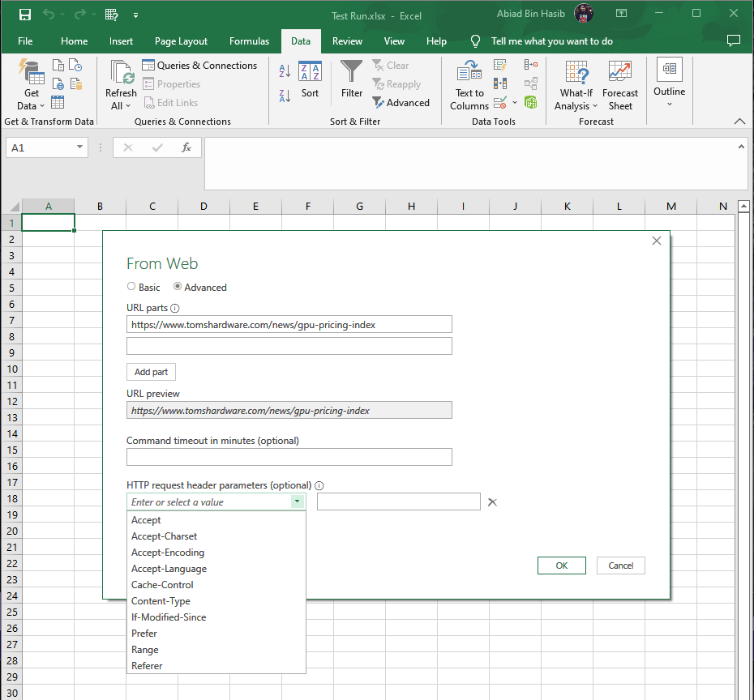The image size is (754, 700).
Task: Choose Accept-Encoding from the header list
Action: click(216, 553)
